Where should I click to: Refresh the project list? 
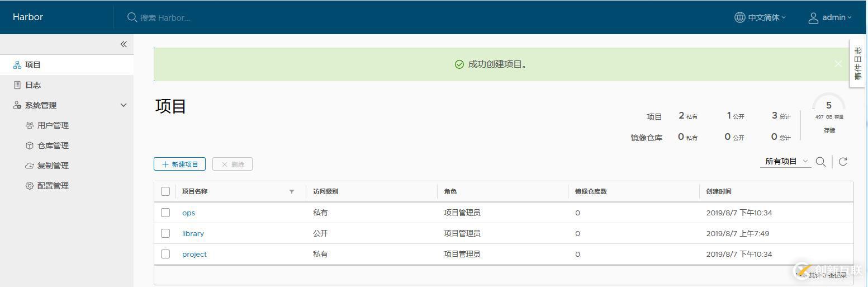(x=843, y=162)
